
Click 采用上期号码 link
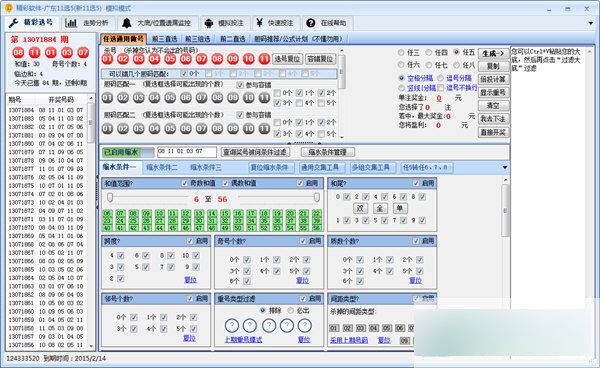pos(349,340)
